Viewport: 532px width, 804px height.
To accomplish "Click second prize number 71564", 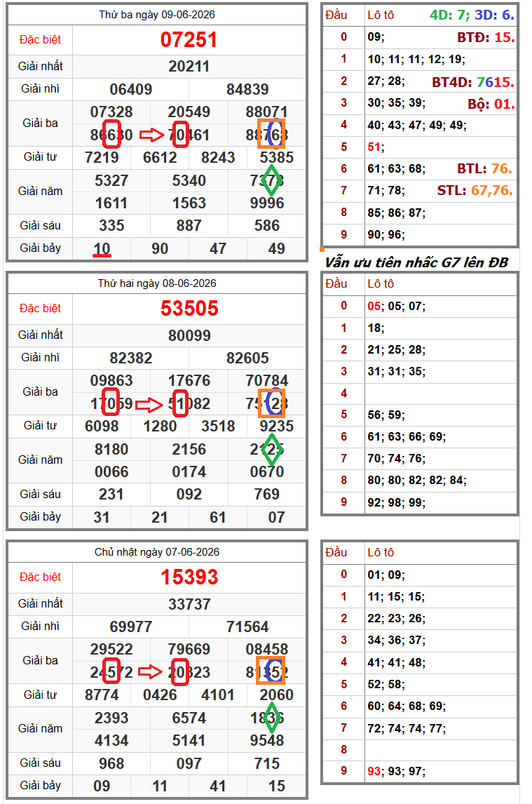I will (x=247, y=627).
